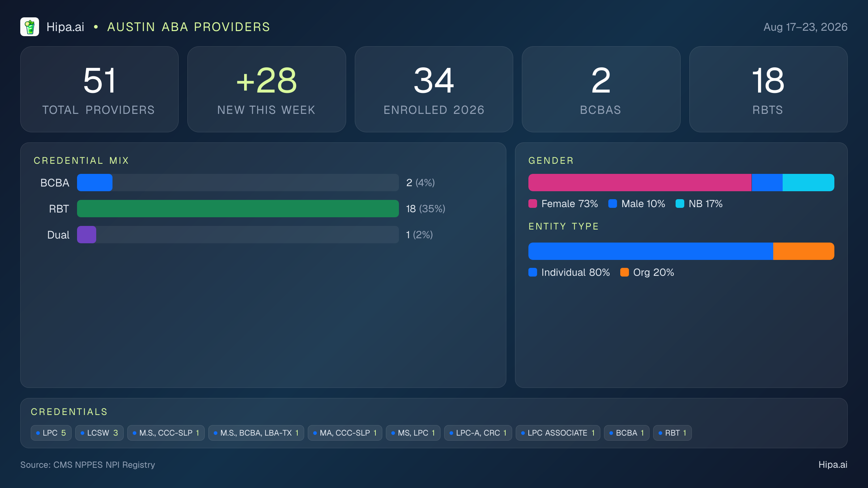The width and height of the screenshot is (868, 488).
Task: Click the Hipa.ai brand name in header
Action: [x=65, y=27]
